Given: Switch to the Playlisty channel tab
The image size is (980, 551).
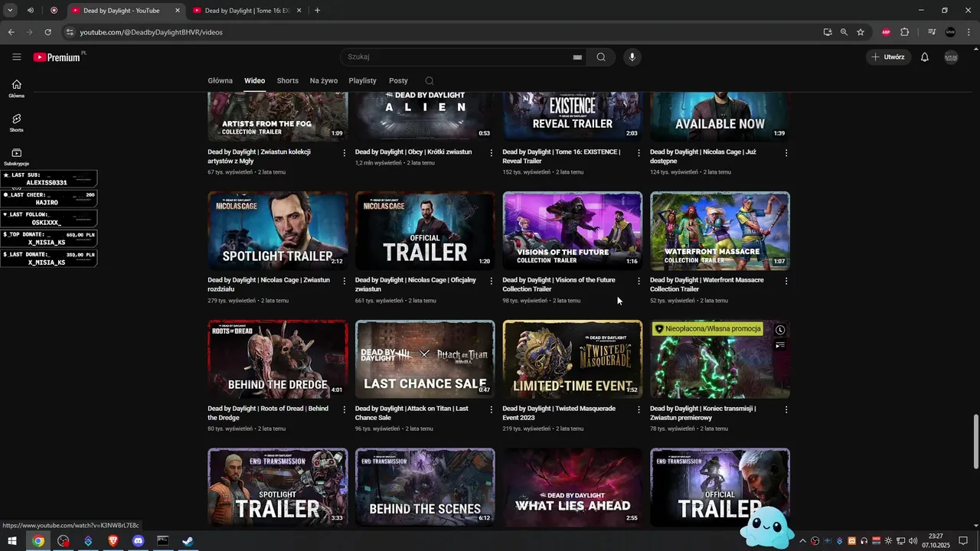Looking at the screenshot, I should (x=362, y=80).
